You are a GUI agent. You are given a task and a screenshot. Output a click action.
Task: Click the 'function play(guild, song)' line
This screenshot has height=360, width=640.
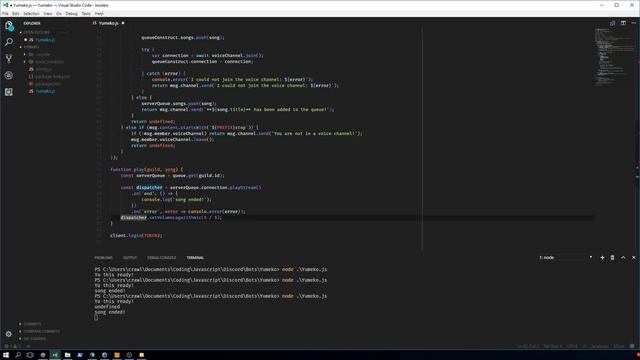(147, 169)
